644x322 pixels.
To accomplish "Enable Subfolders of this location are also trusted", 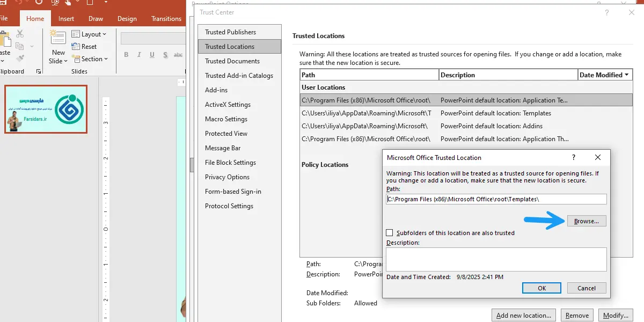I will [x=390, y=233].
